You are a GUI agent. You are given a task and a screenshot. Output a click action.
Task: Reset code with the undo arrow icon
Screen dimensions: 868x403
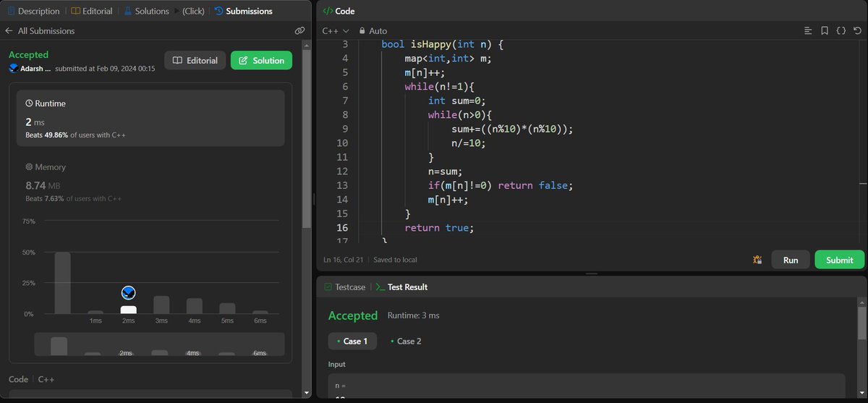point(857,31)
